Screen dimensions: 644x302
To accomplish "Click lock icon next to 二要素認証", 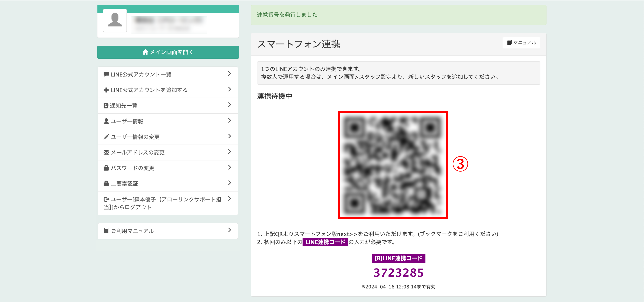I will coord(106,184).
